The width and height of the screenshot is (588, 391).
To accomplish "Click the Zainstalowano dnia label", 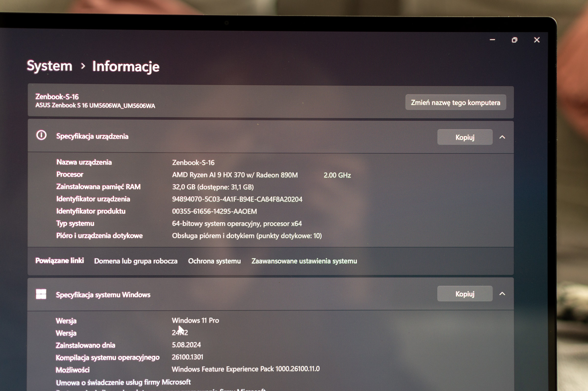I will pyautogui.click(x=86, y=345).
